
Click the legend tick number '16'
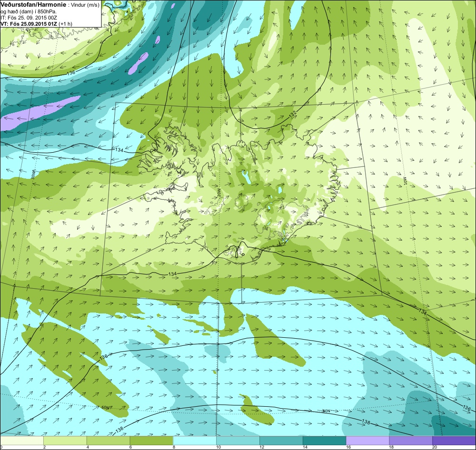348,447
